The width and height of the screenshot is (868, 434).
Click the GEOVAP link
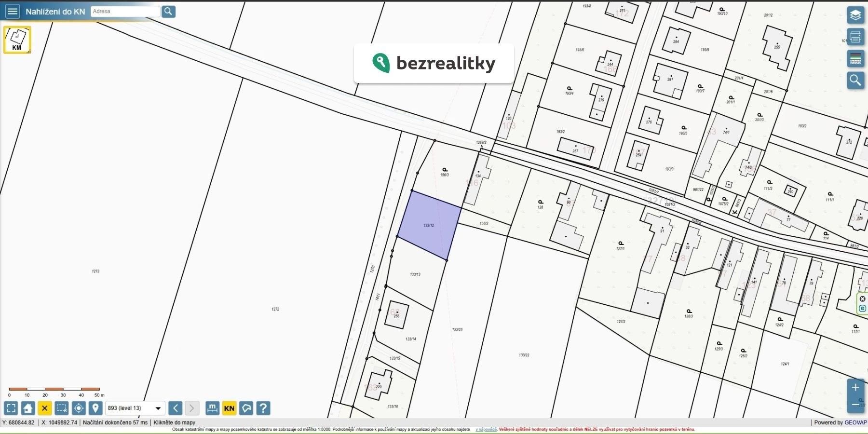(x=855, y=422)
